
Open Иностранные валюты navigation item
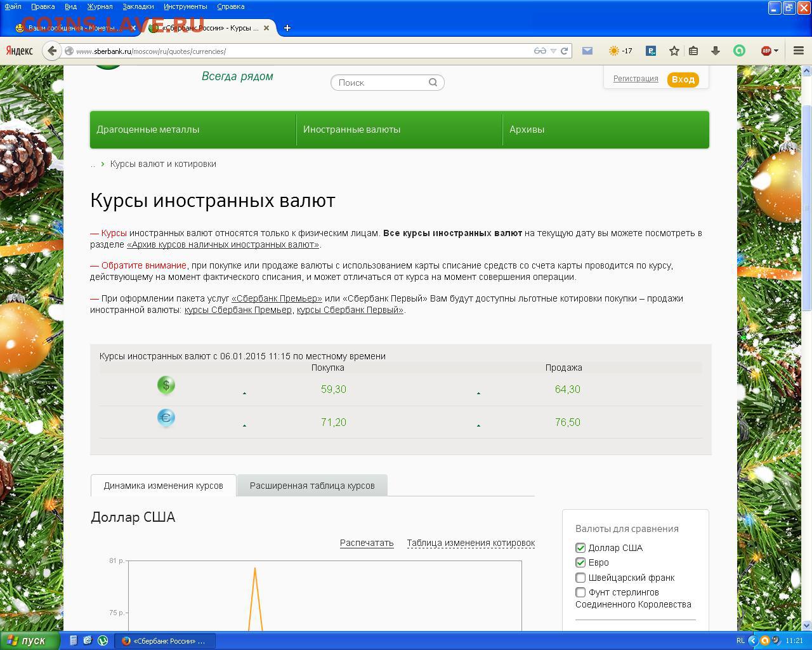[x=399, y=129]
